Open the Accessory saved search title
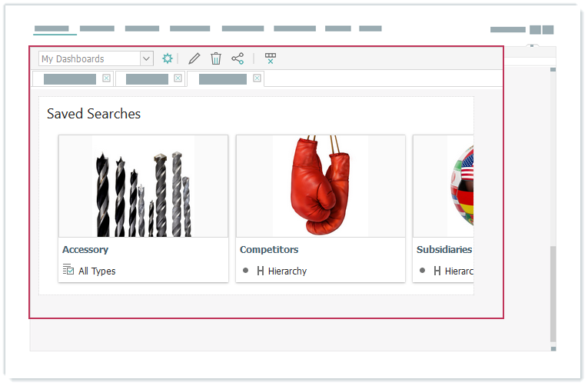This screenshot has width=588, height=386. tap(85, 250)
